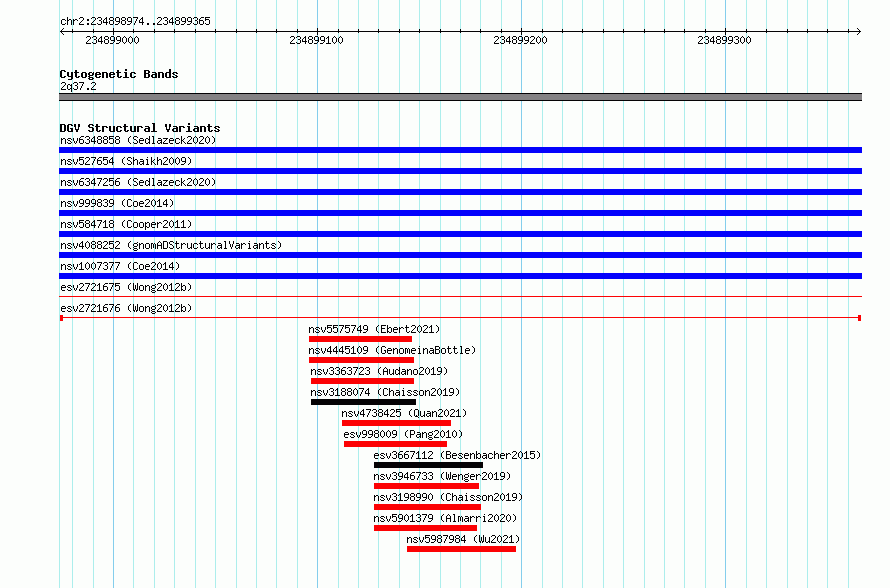Select the blue bar under nsv1007377

[x=460, y=276]
